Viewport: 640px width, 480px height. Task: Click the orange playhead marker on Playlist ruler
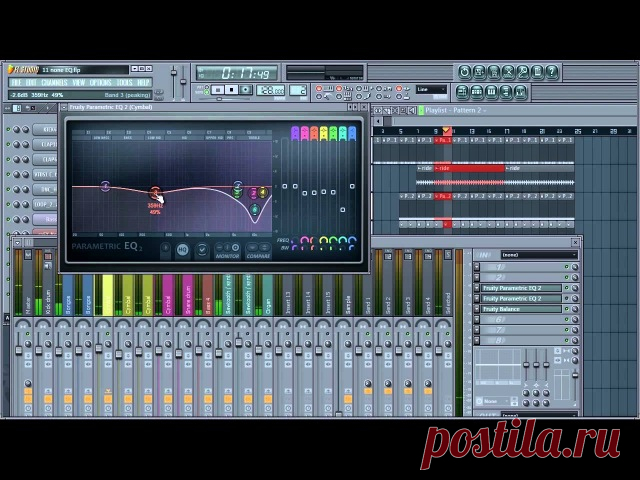click(x=447, y=131)
